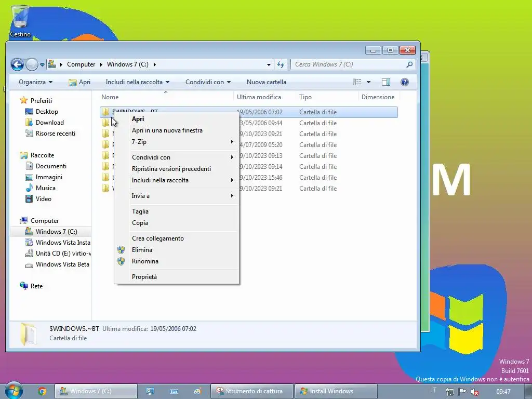532x399 pixels.
Task: Go back with the Back arrow button
Action: tap(17, 64)
